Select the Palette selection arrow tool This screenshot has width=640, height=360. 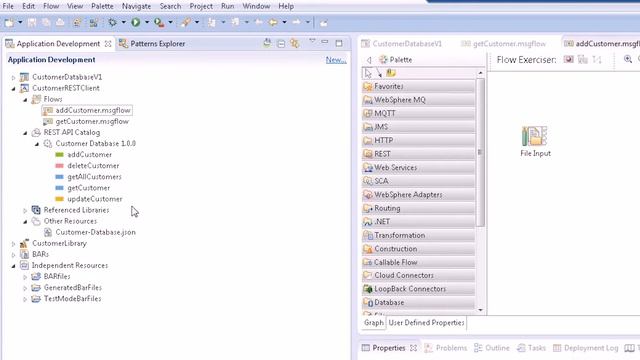(x=368, y=73)
